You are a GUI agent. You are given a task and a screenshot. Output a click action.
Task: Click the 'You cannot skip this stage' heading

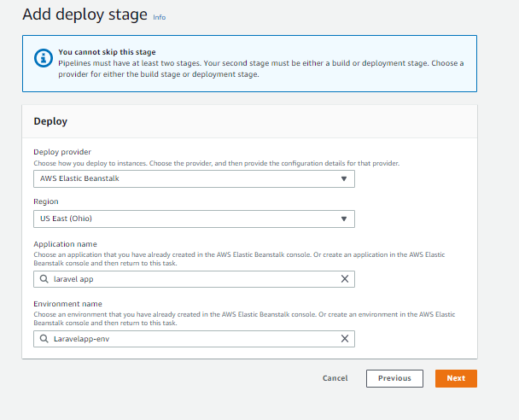(x=107, y=52)
